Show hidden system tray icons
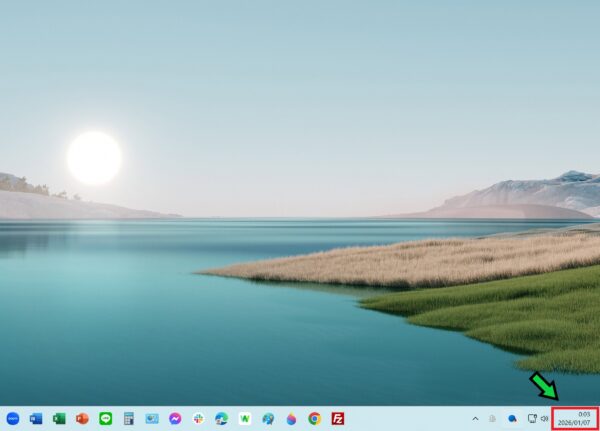The image size is (600, 431). [475, 418]
